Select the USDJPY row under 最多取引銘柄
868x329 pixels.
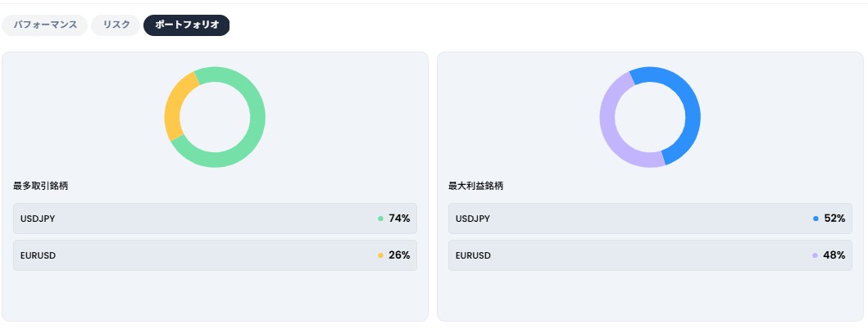click(215, 219)
